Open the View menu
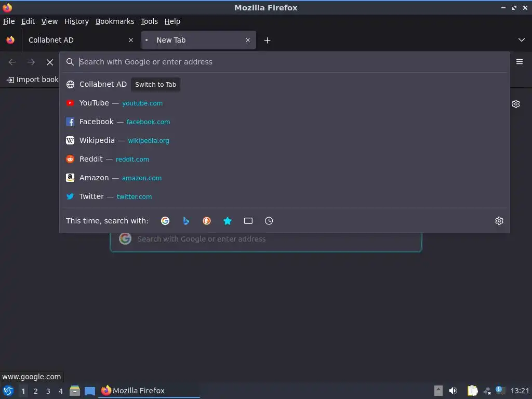 click(x=49, y=21)
